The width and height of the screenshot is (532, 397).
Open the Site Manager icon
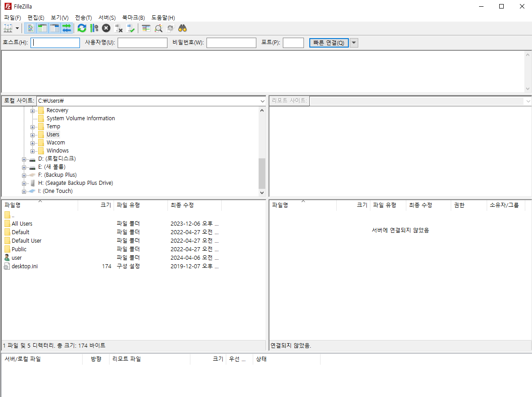(x=8, y=28)
